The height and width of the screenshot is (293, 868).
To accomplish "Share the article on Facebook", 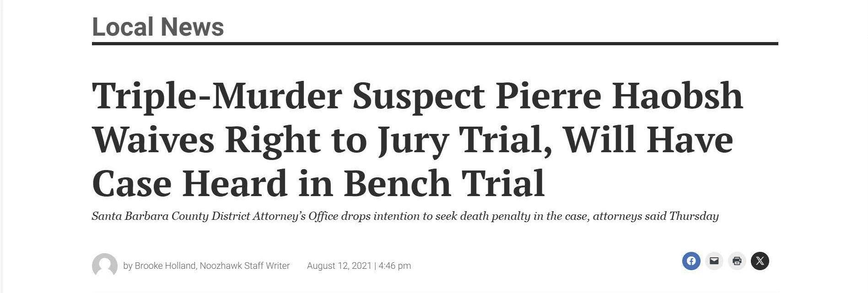I will pyautogui.click(x=691, y=261).
